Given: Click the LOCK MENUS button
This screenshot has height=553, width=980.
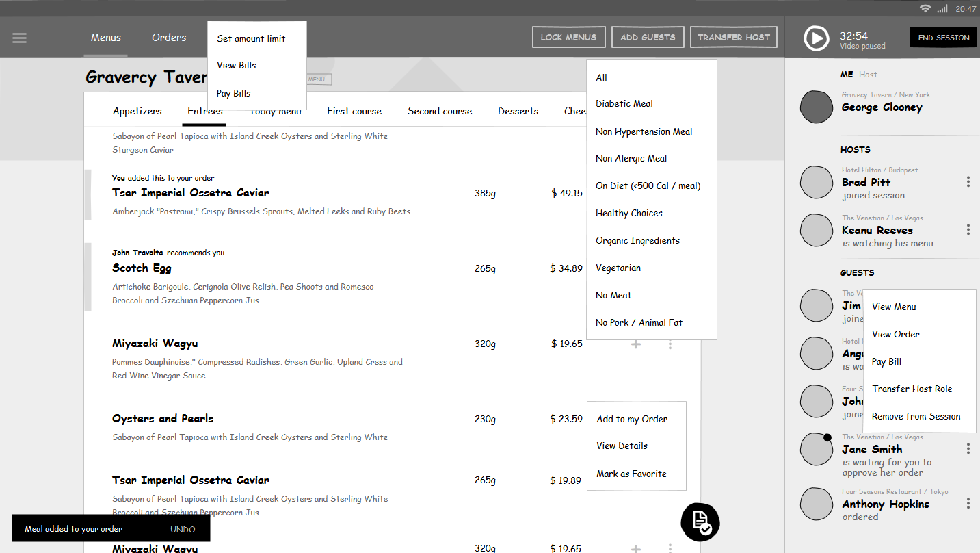Looking at the screenshot, I should click(x=569, y=38).
